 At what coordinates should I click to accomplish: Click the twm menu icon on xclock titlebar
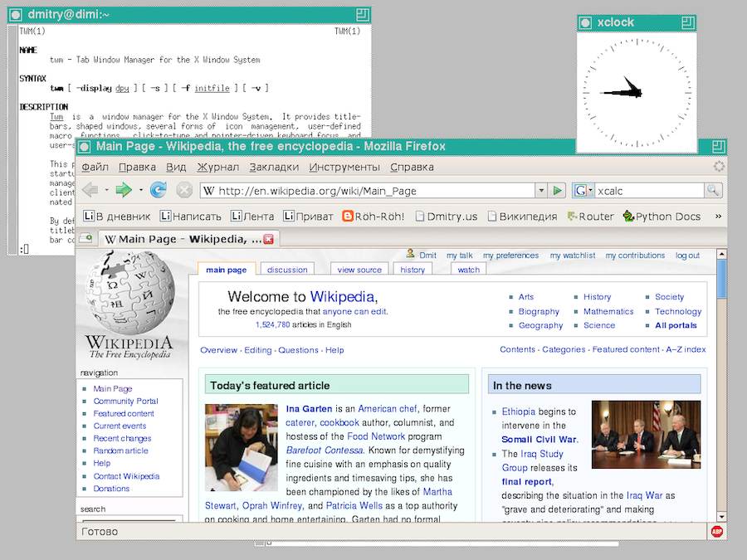point(585,22)
